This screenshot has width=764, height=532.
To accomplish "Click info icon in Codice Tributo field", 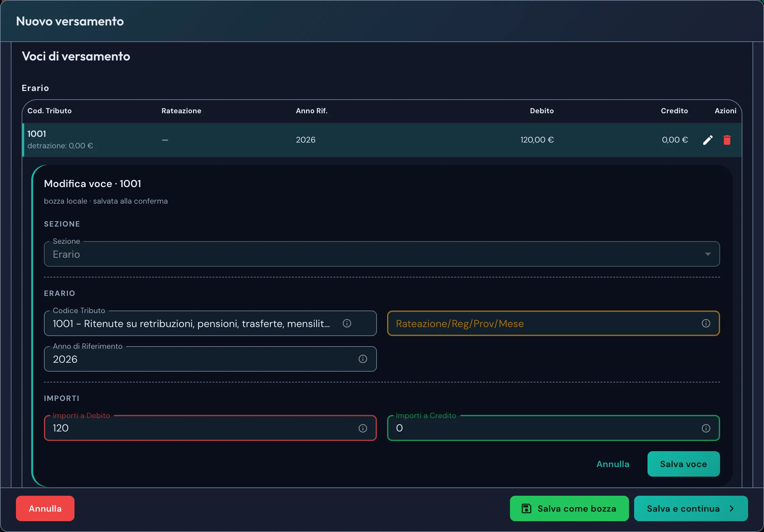I will tap(347, 323).
